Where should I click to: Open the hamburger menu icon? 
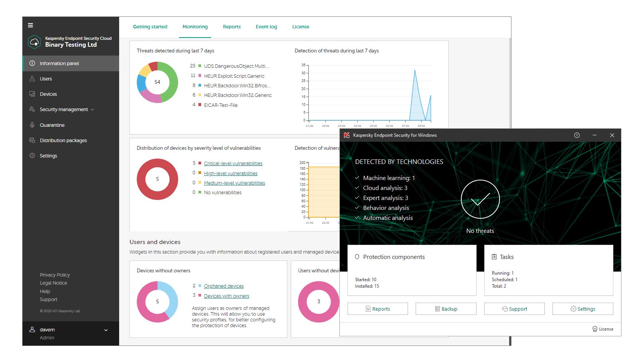(x=30, y=25)
